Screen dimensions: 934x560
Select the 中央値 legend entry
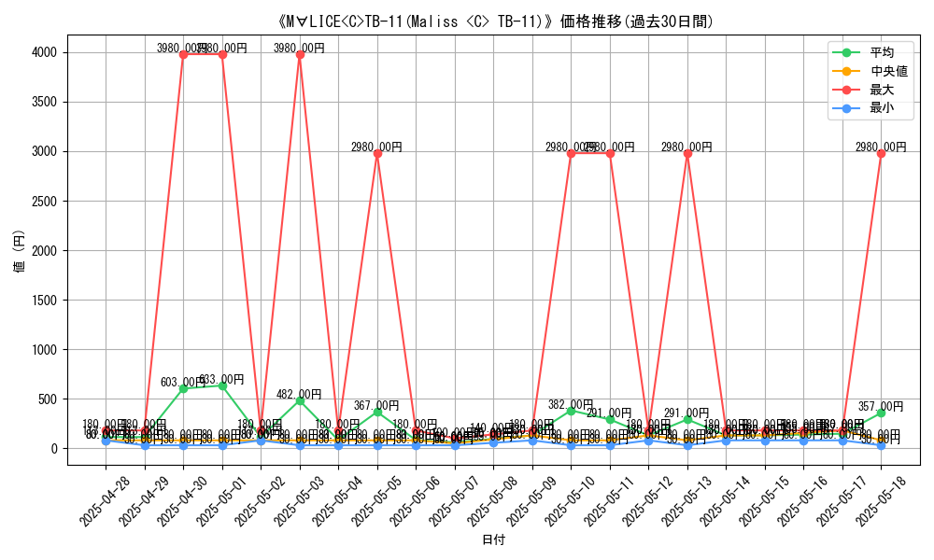870,72
